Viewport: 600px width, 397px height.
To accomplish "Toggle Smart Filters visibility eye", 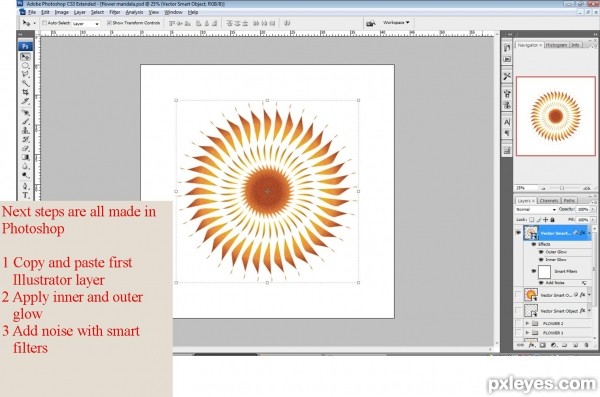I will pyautogui.click(x=533, y=271).
